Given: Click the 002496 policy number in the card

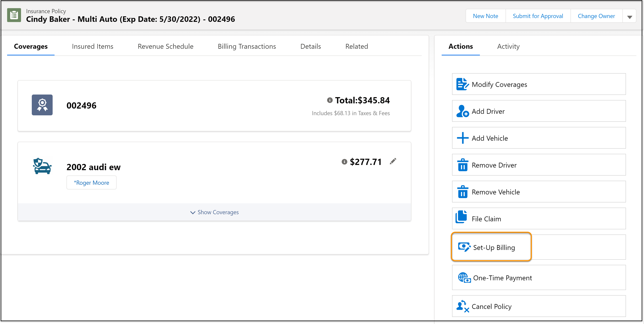Looking at the screenshot, I should (81, 105).
